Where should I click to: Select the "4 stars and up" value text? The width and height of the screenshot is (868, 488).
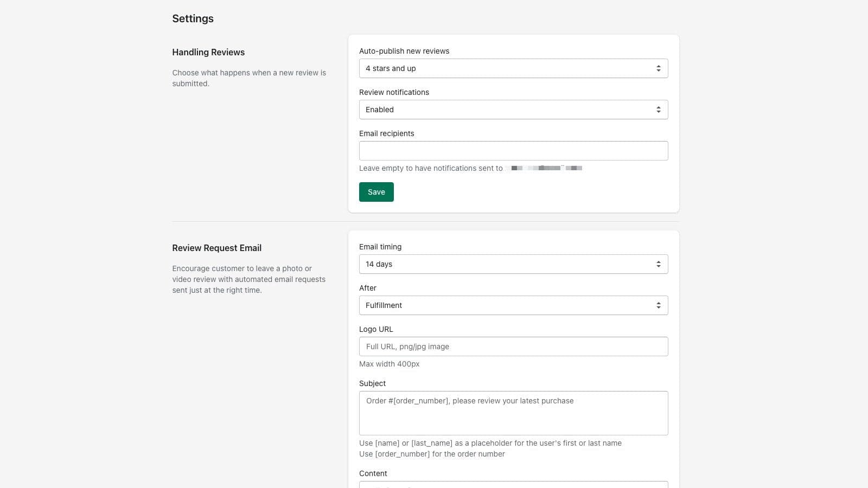(x=391, y=68)
